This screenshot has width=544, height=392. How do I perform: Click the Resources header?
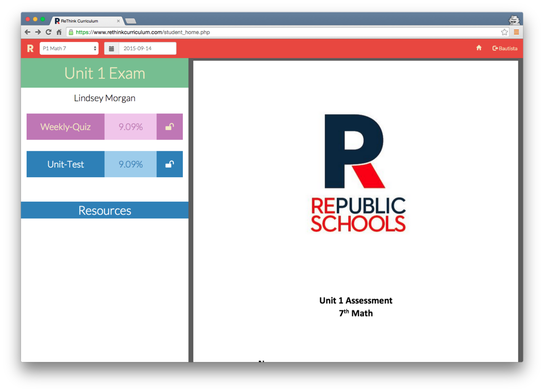point(105,210)
